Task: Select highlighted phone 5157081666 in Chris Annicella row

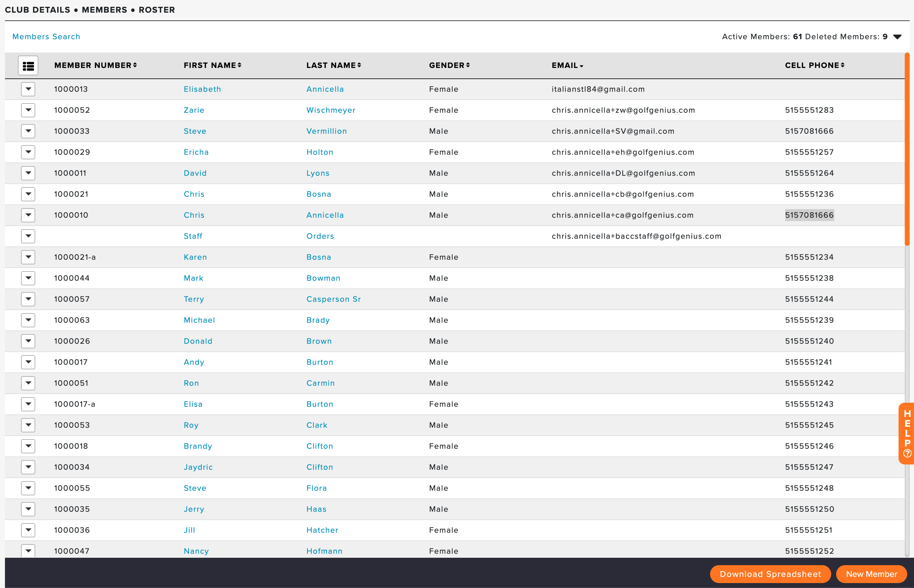Action: click(x=809, y=215)
